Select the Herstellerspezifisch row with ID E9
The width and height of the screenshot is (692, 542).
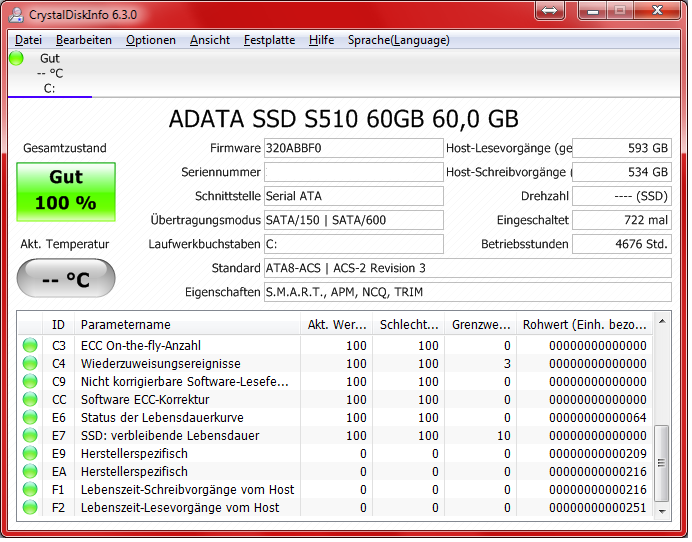point(335,454)
